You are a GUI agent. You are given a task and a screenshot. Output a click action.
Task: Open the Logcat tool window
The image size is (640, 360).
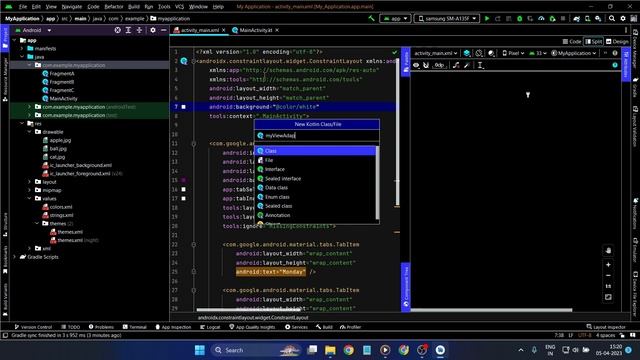click(210, 327)
